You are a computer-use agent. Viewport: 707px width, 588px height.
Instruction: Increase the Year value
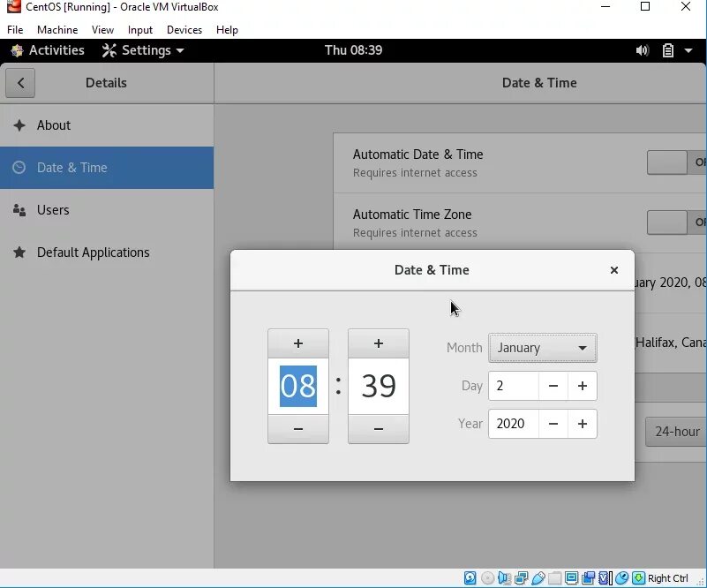(x=582, y=424)
